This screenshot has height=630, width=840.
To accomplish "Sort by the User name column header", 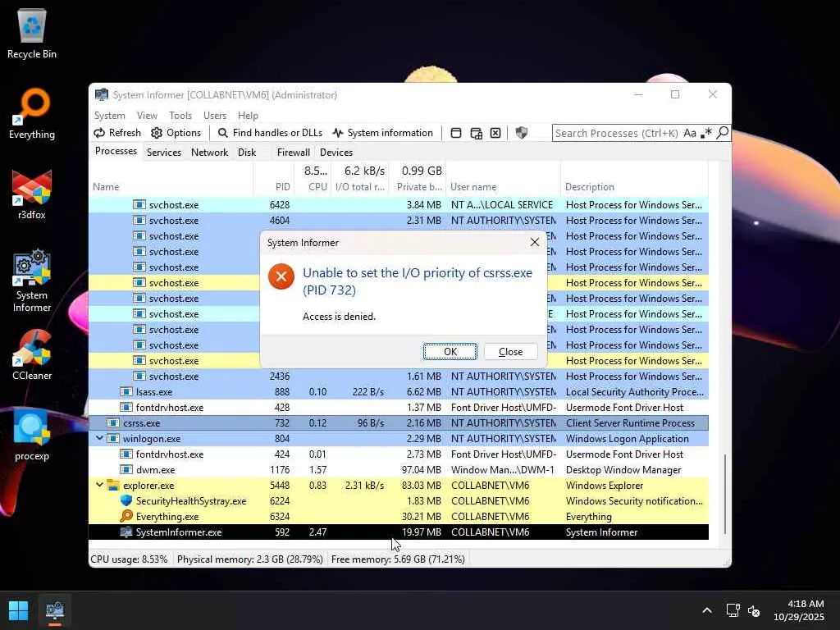I will (x=503, y=186).
